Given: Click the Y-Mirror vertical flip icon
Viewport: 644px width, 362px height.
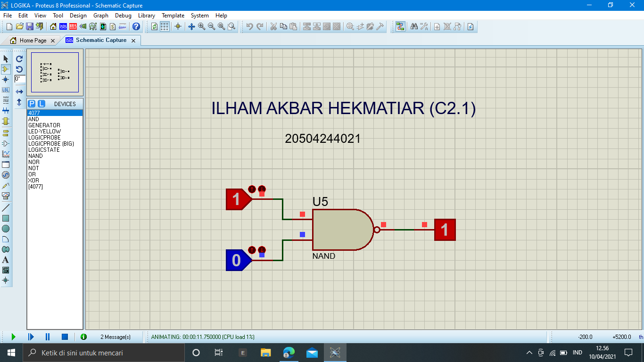Looking at the screenshot, I should [19, 102].
